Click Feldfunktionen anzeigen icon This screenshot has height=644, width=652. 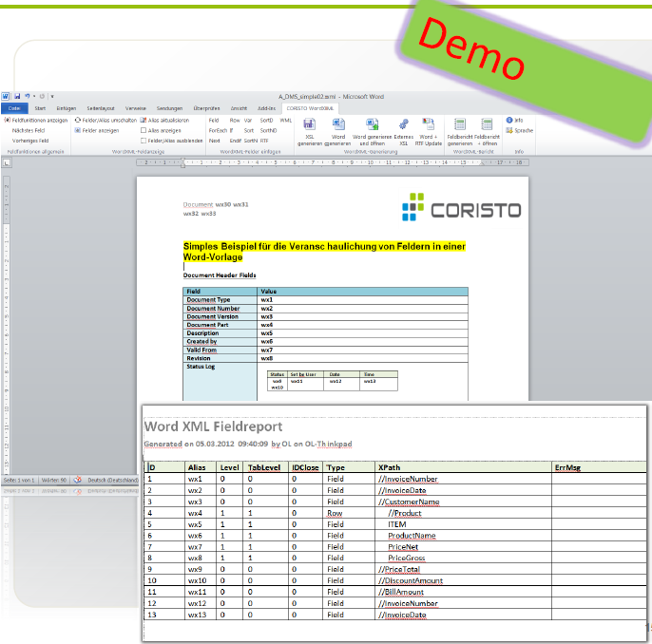point(7,120)
